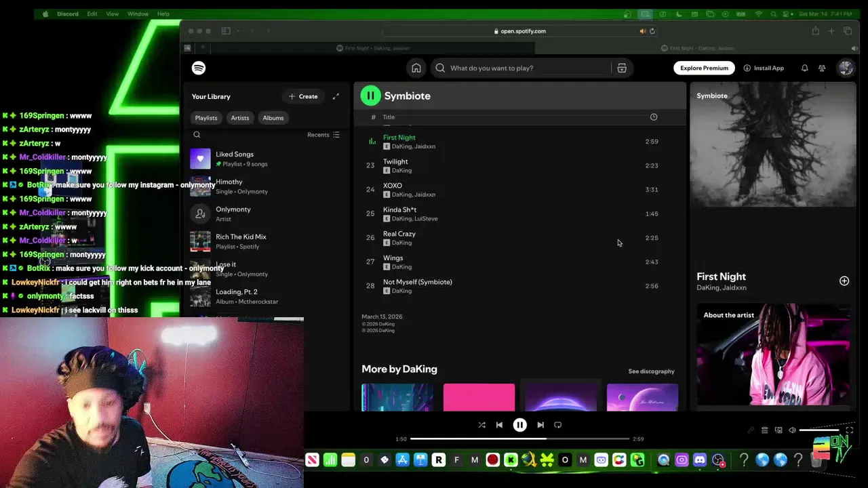Toggle Safari sidebar icon
This screenshot has width=868, height=488.
[226, 31]
